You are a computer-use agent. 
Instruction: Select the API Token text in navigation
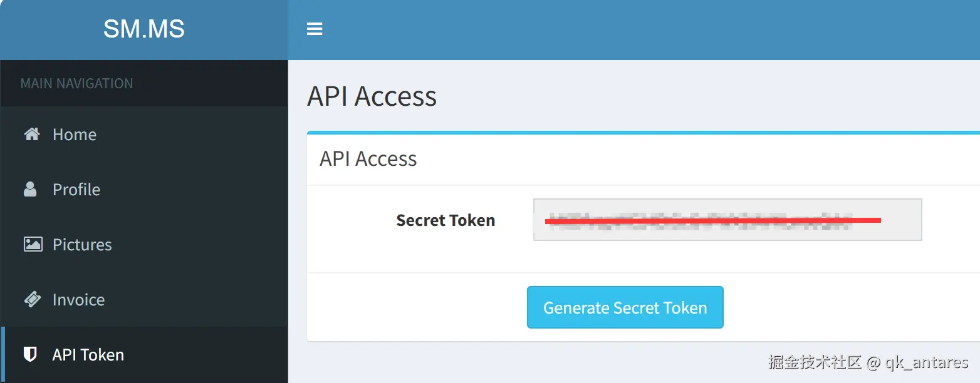click(x=88, y=355)
